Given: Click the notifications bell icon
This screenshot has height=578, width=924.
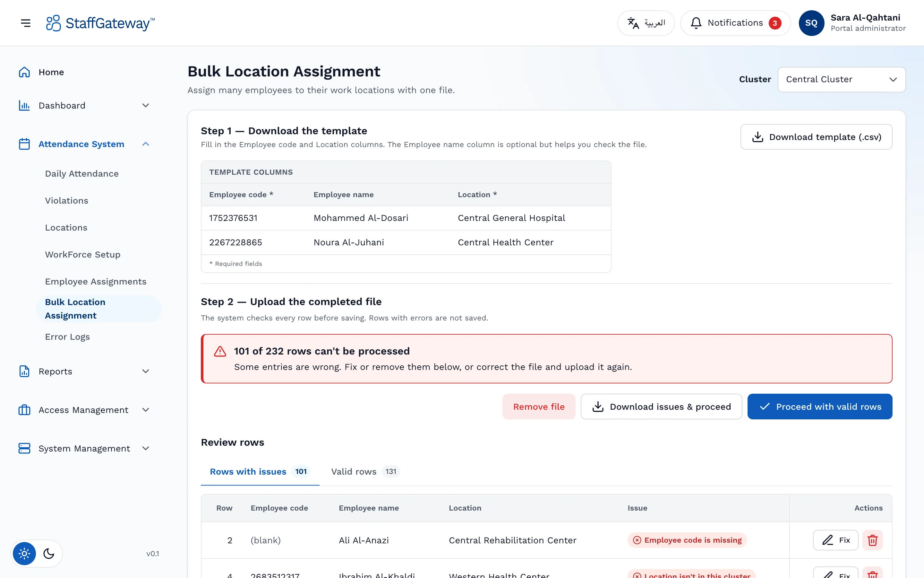Looking at the screenshot, I should click(696, 23).
